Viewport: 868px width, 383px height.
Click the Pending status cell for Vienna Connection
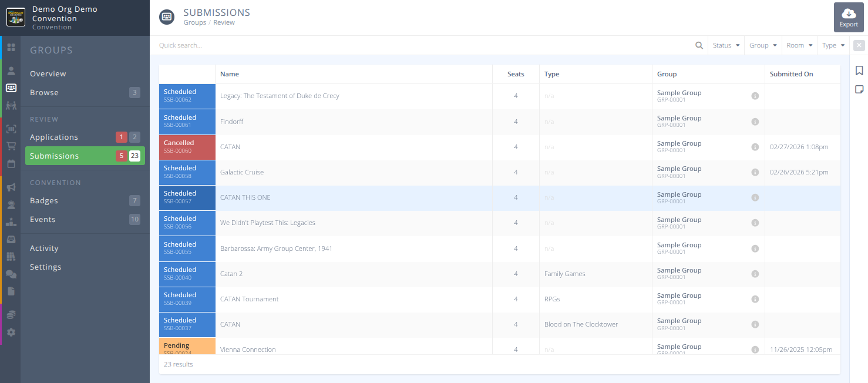(x=187, y=347)
